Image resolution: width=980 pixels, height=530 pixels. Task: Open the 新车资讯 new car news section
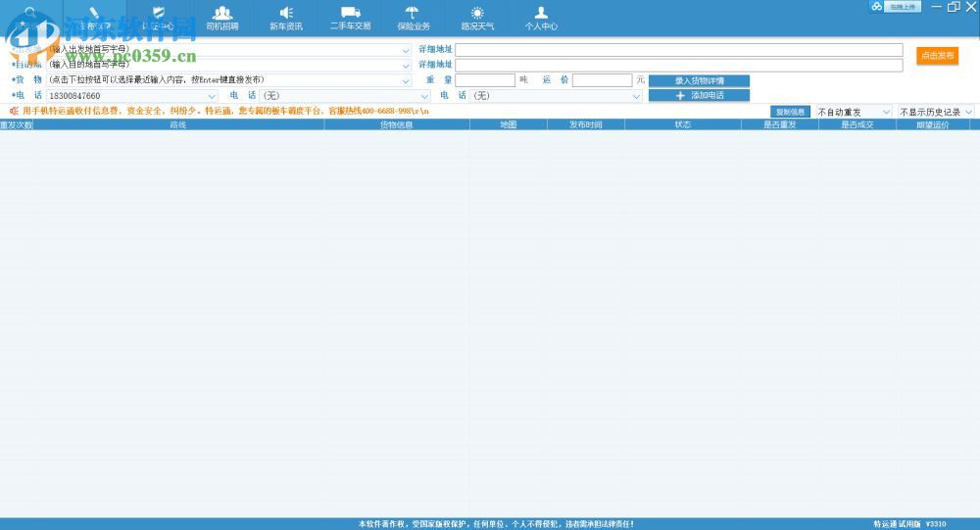285,19
